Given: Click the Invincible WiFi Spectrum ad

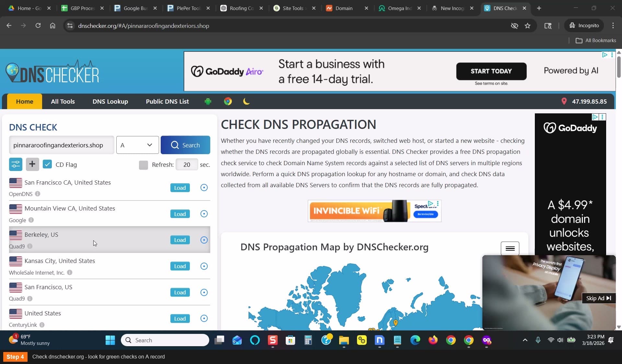Looking at the screenshot, I should pos(374,211).
